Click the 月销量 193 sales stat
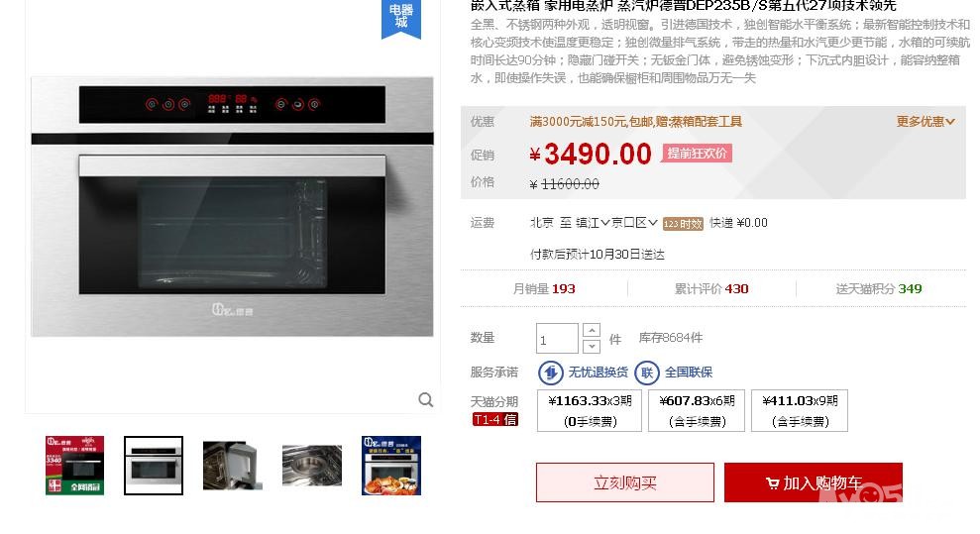This screenshot has height=534, width=980. [544, 289]
